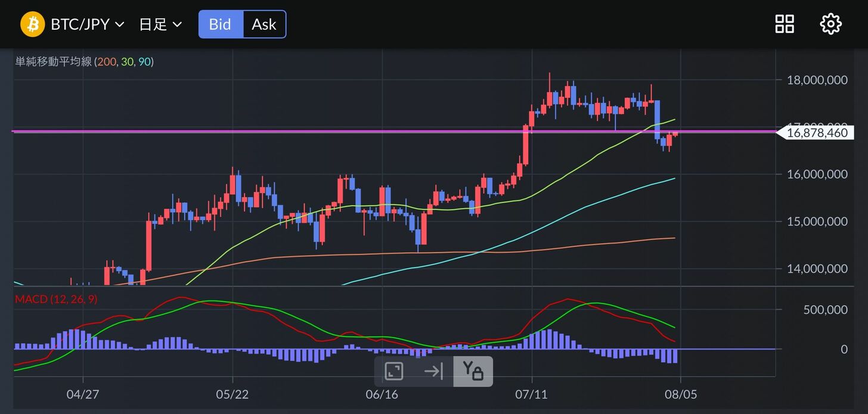The width and height of the screenshot is (868, 414).
Task: Click the 18,000,000 price axis label
Action: [x=816, y=80]
